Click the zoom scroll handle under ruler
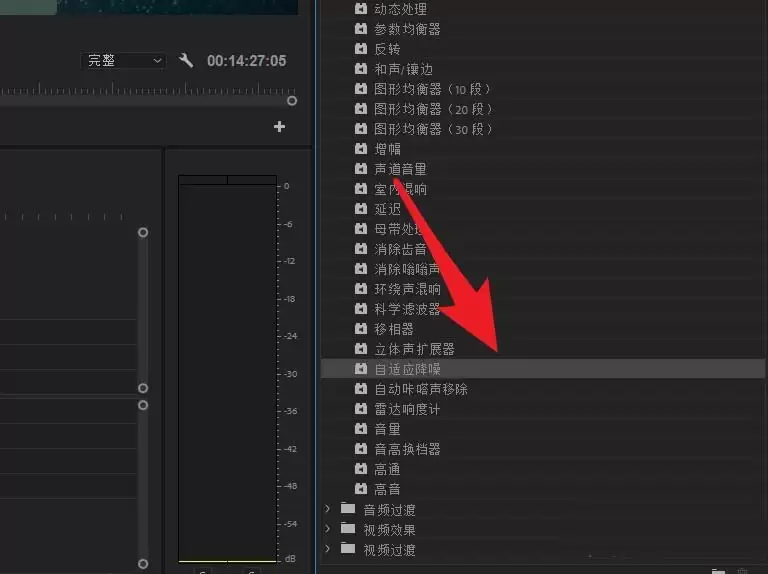This screenshot has width=768, height=574. pos(292,101)
